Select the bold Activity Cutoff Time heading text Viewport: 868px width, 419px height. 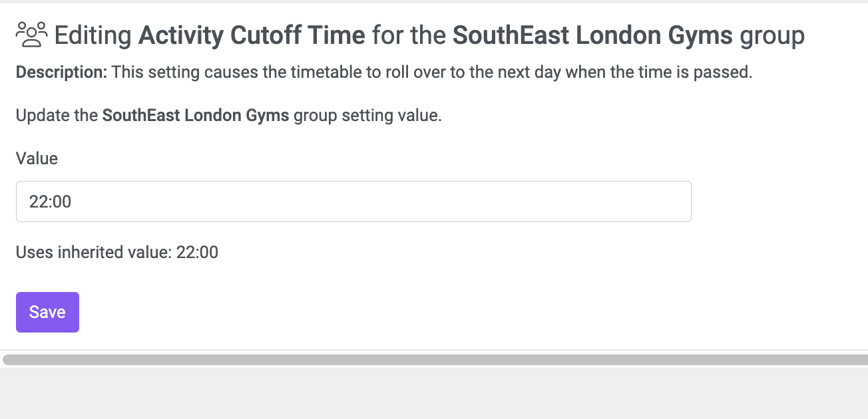(252, 35)
